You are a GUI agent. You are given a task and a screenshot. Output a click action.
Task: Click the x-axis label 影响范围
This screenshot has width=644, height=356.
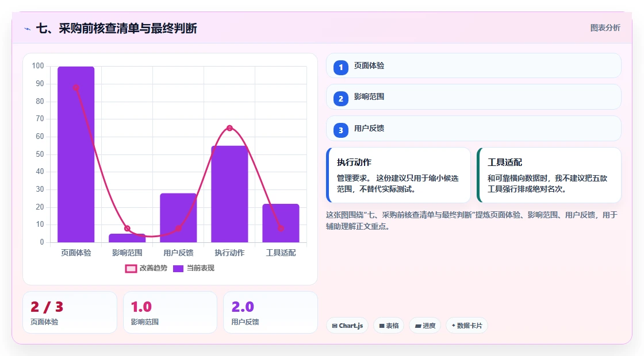pos(127,253)
